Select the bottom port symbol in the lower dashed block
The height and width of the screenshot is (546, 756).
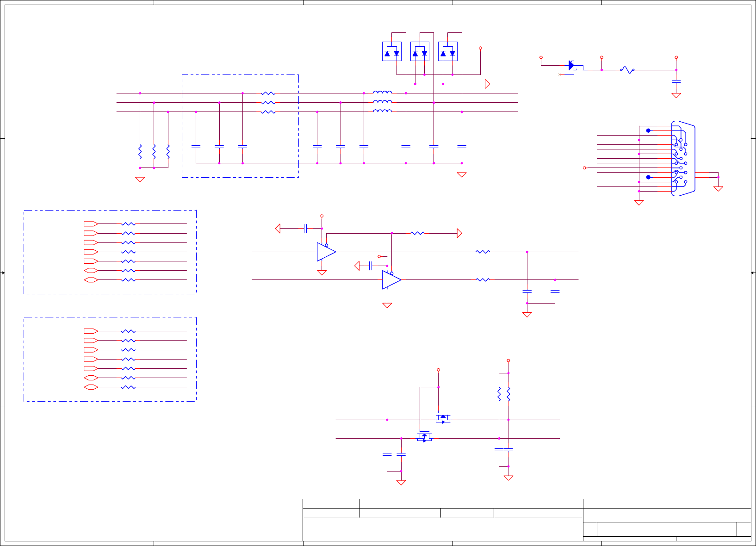(x=91, y=387)
